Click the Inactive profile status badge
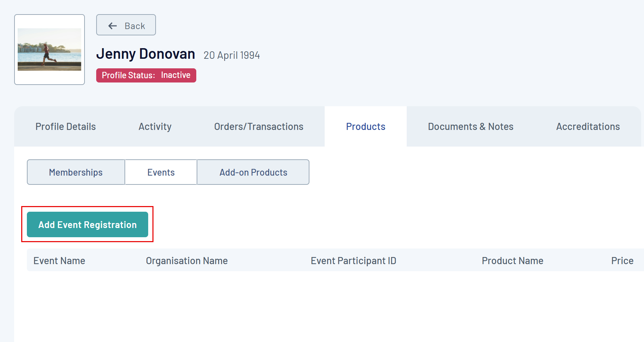Image resolution: width=644 pixels, height=342 pixels. click(146, 75)
